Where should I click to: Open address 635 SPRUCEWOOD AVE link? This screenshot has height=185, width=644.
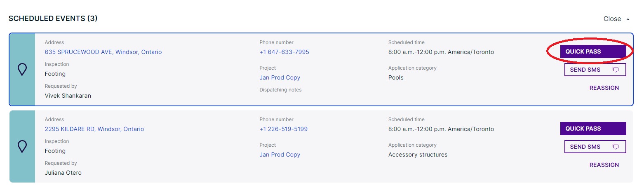[x=103, y=52]
